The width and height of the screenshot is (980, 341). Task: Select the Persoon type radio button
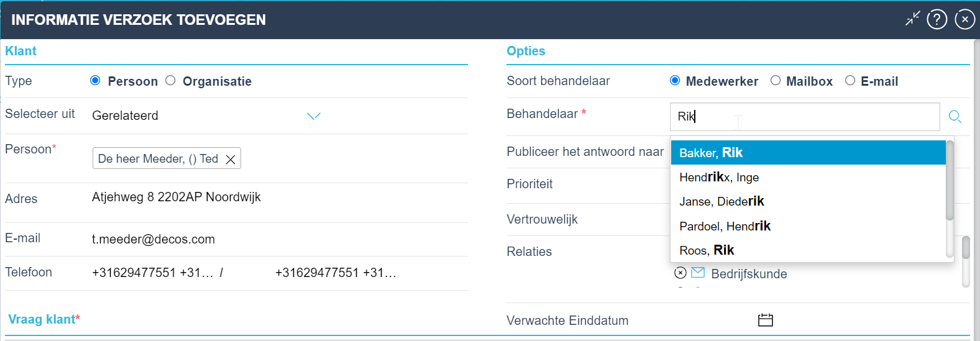pyautogui.click(x=95, y=80)
